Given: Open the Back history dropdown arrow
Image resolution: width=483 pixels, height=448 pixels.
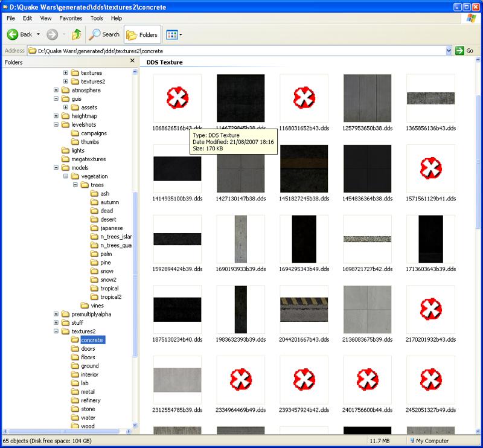Looking at the screenshot, I should pyautogui.click(x=38, y=34).
